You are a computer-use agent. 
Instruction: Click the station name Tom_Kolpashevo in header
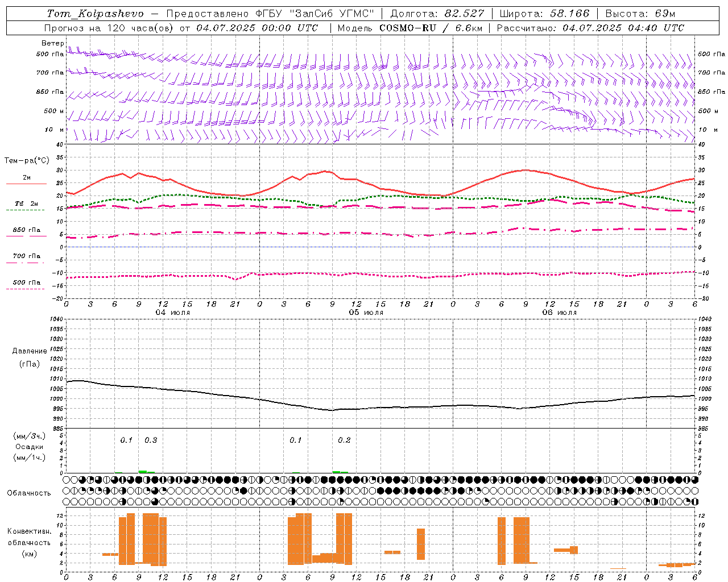click(95, 14)
